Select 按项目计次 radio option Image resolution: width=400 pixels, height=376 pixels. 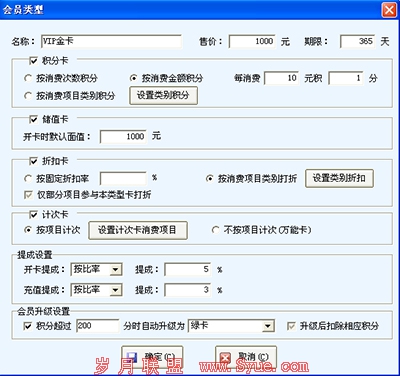coord(28,230)
